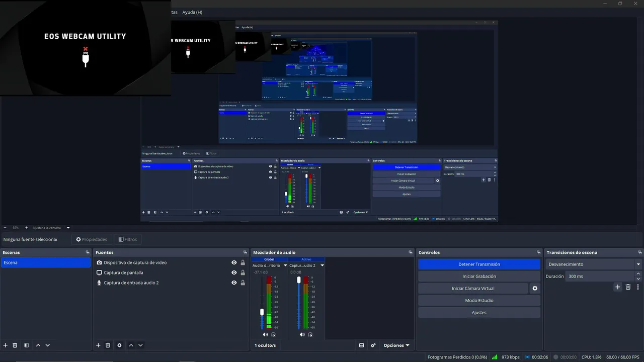This screenshot has width=644, height=362.
Task: Delete the scene transition with the trash icon
Action: (x=628, y=287)
